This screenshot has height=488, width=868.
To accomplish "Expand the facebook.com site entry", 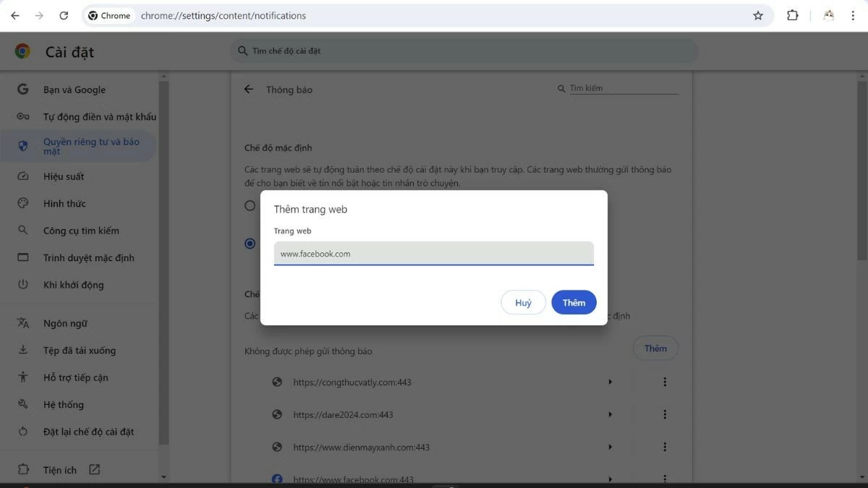I will [x=610, y=479].
